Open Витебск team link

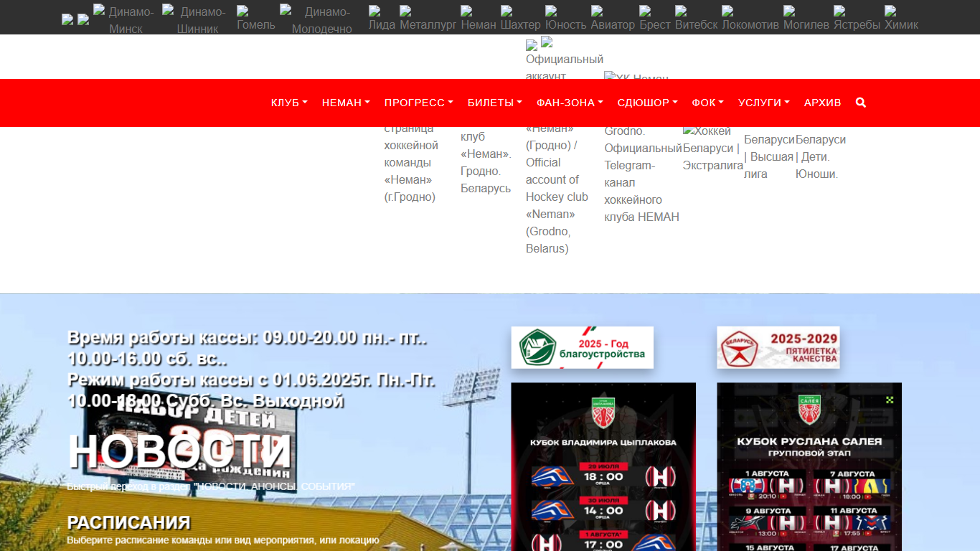click(x=696, y=19)
